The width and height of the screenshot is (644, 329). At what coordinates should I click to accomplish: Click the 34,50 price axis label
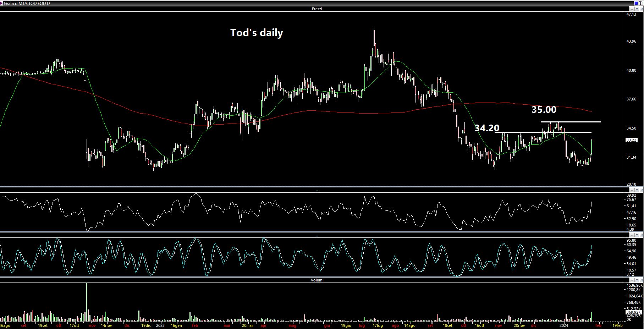pos(631,128)
